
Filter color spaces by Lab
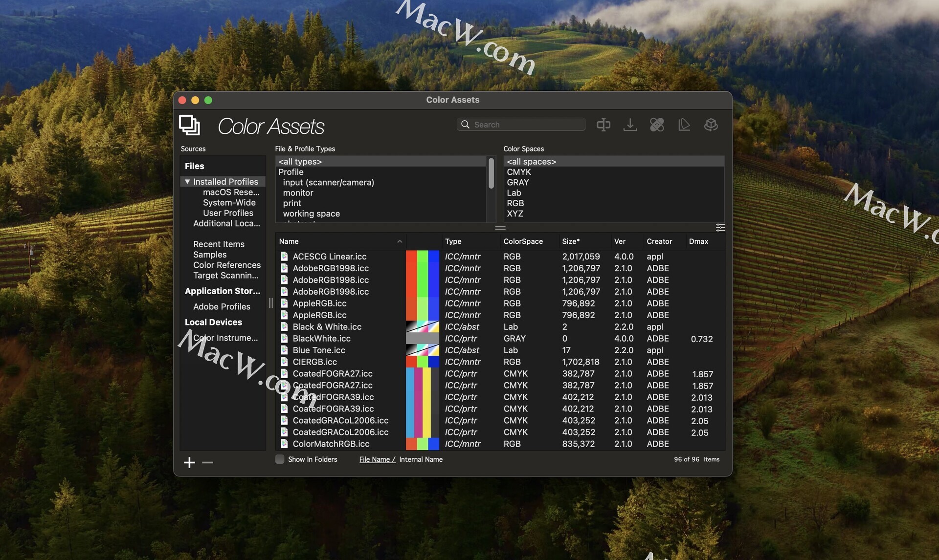pyautogui.click(x=514, y=193)
